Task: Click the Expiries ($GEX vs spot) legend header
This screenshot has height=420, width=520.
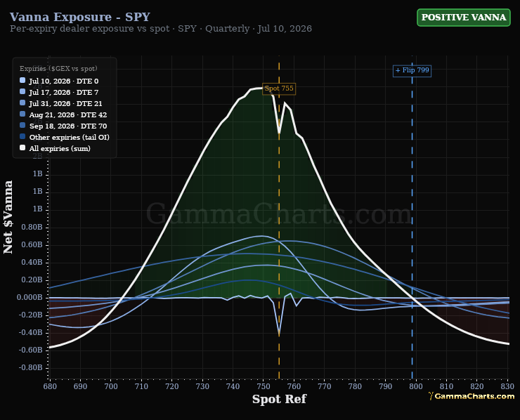Action: [x=58, y=69]
